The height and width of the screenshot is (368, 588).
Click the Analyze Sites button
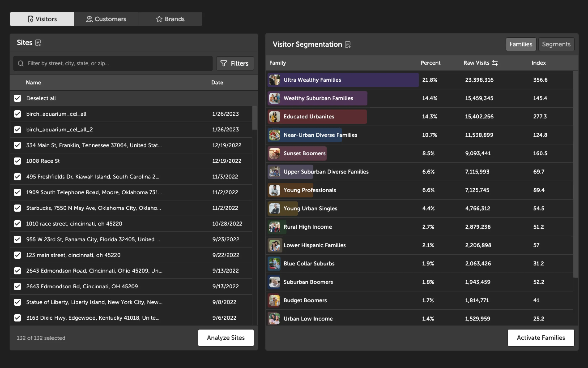(226, 338)
